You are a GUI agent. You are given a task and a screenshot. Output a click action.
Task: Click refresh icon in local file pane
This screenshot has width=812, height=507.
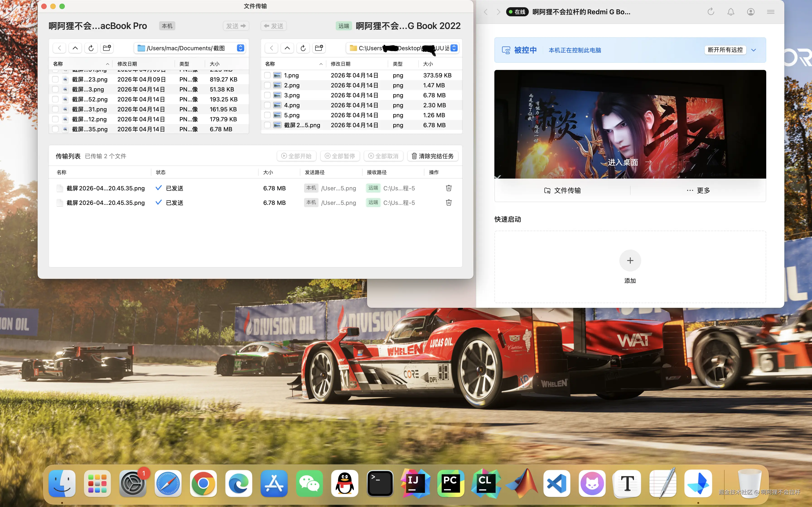91,48
